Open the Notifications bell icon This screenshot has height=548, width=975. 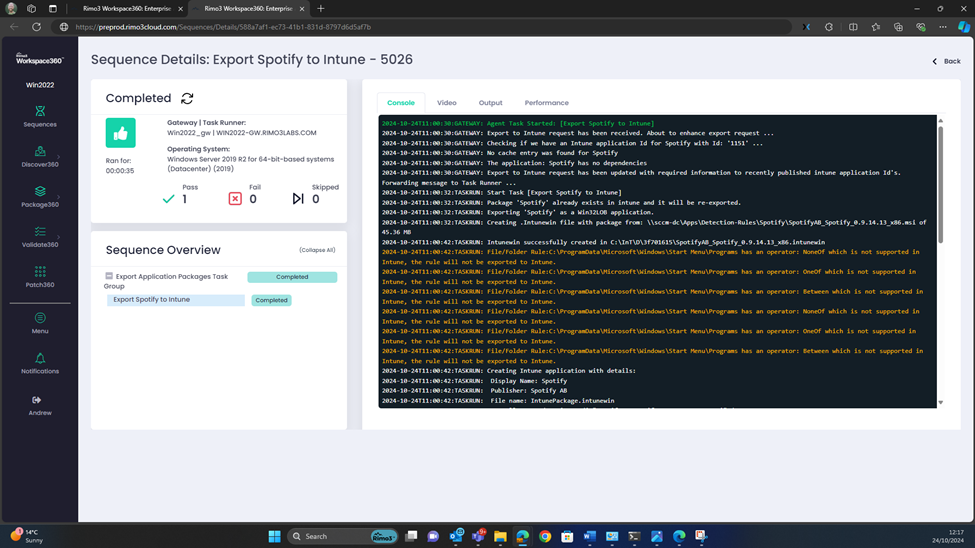click(x=40, y=359)
